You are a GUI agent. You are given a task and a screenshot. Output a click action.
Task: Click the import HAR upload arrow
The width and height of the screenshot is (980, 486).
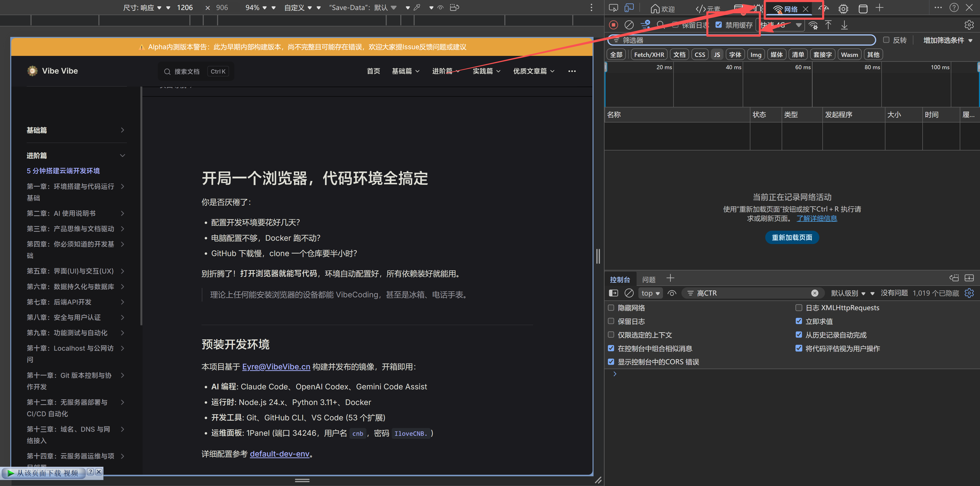(828, 25)
